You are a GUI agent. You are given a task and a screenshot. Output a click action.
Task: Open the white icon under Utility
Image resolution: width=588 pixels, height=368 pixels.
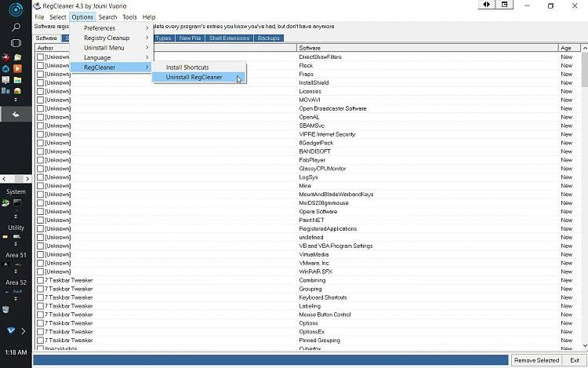(x=17, y=237)
